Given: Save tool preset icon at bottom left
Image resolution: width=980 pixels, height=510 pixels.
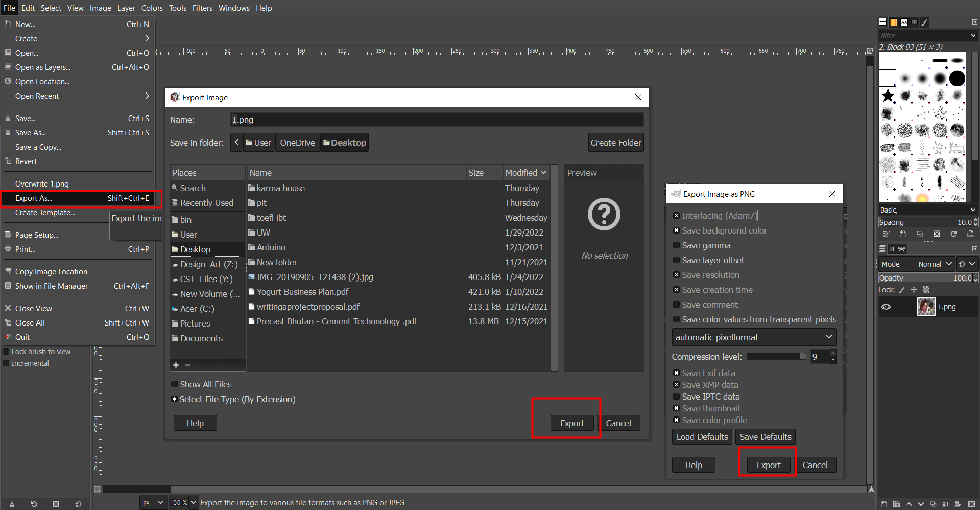Looking at the screenshot, I should pyautogui.click(x=12, y=504).
